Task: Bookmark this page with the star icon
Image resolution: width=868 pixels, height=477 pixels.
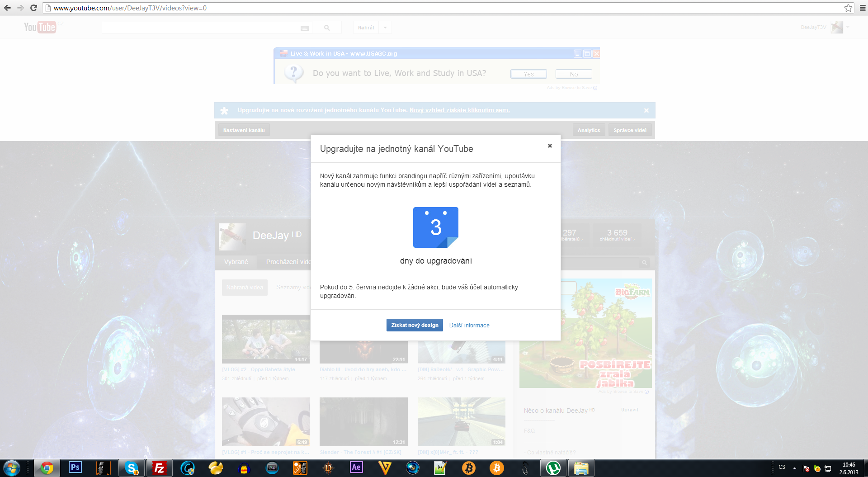Action: coord(848,8)
